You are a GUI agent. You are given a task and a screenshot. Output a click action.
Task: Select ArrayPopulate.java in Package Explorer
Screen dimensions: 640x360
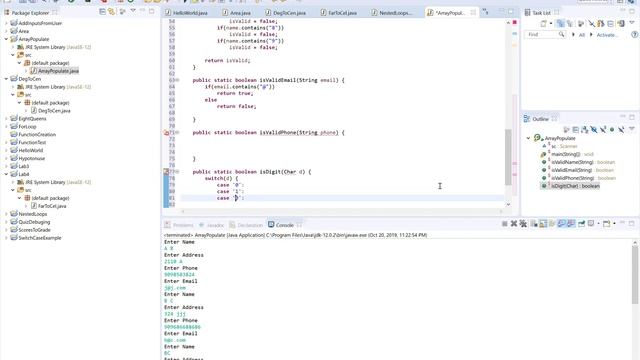[58, 71]
